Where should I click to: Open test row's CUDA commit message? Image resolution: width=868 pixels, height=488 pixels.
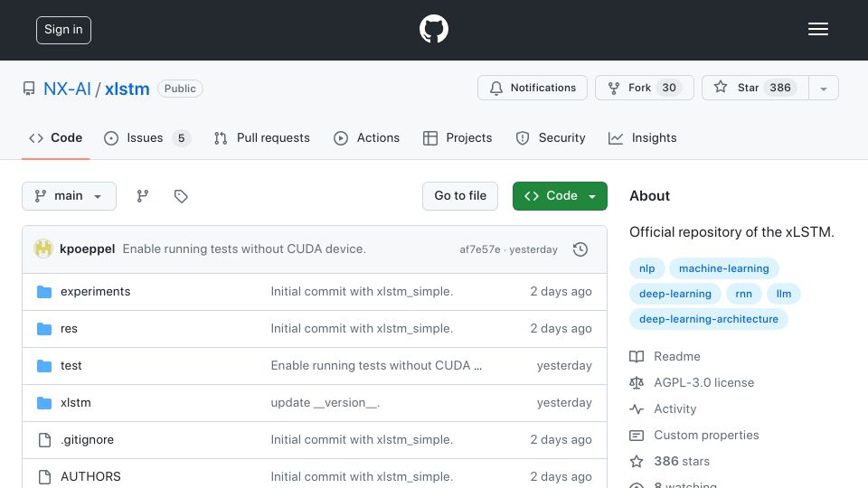pyautogui.click(x=376, y=366)
